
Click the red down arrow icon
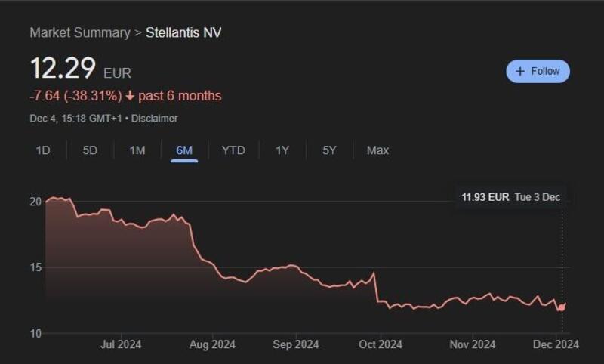(x=130, y=95)
